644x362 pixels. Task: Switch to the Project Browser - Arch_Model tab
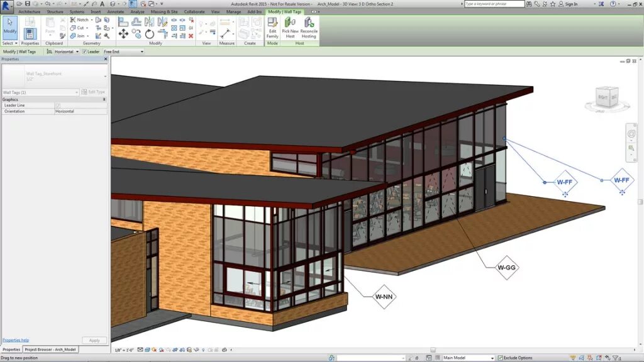coord(50,349)
